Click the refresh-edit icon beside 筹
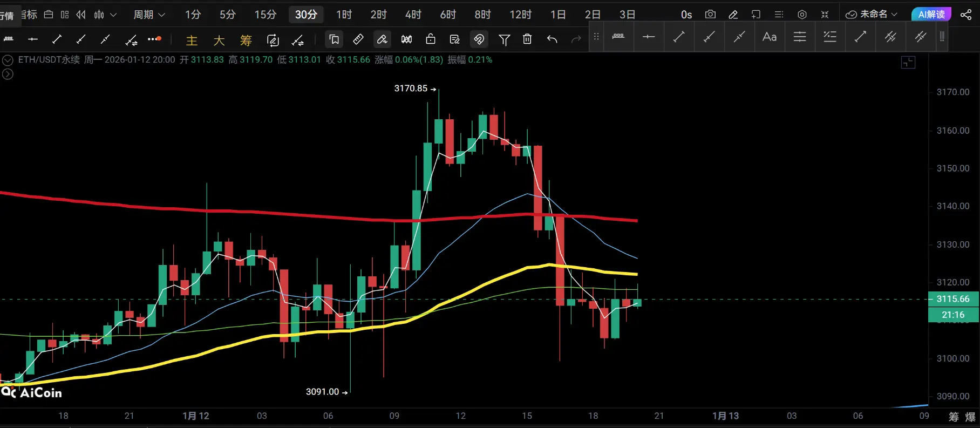This screenshot has height=428, width=980. coord(273,40)
